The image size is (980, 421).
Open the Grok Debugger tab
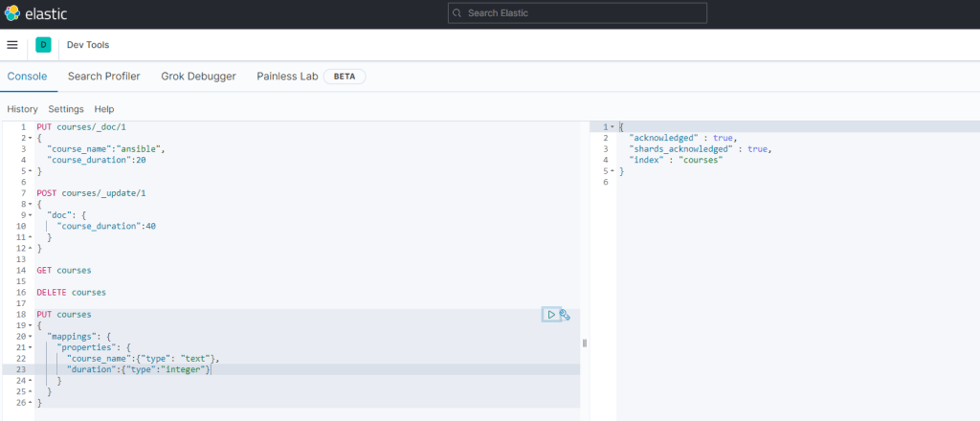point(198,76)
